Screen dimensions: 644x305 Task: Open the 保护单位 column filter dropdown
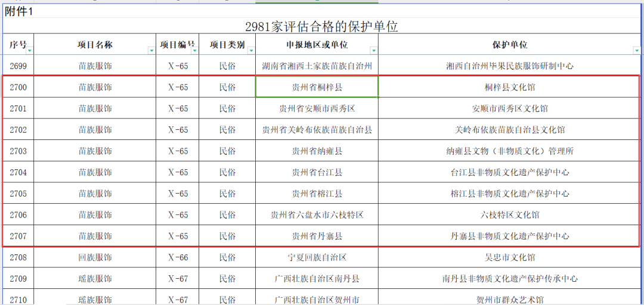pyautogui.click(x=636, y=51)
